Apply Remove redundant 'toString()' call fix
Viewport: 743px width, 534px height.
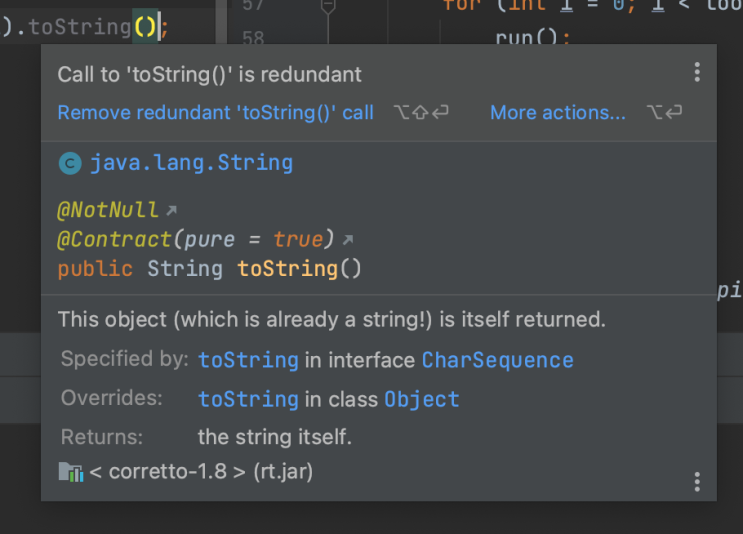(x=216, y=113)
